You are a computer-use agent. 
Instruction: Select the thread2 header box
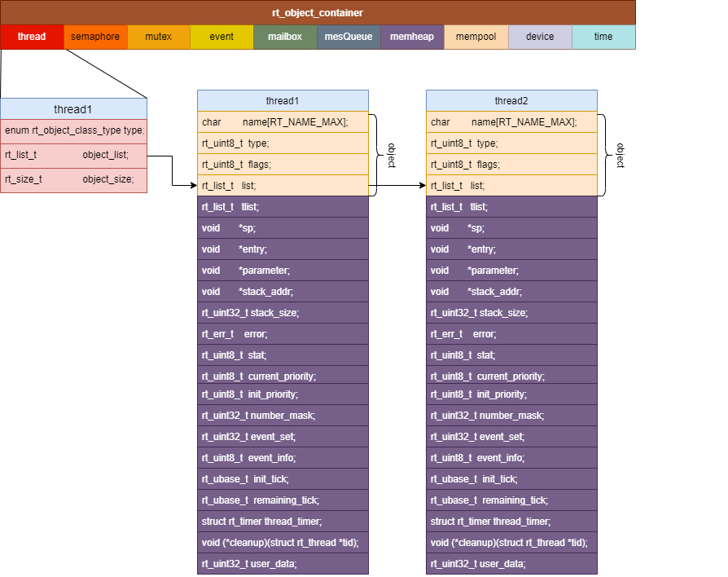click(511, 101)
